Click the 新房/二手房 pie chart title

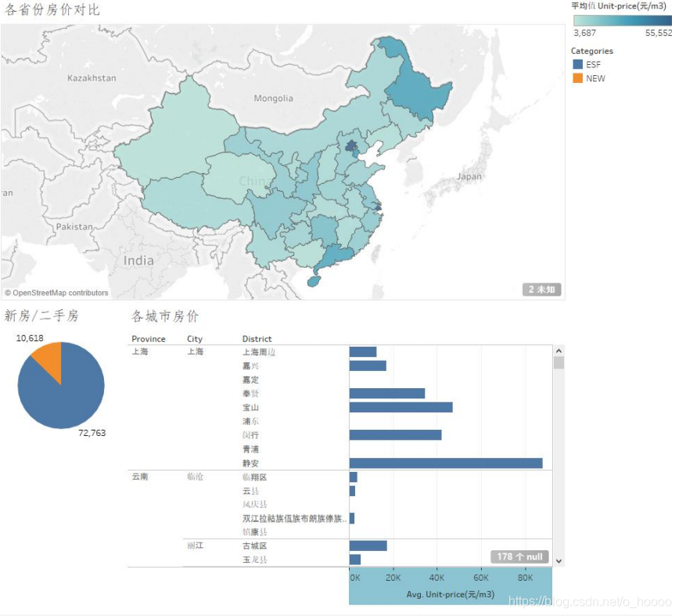[41, 315]
